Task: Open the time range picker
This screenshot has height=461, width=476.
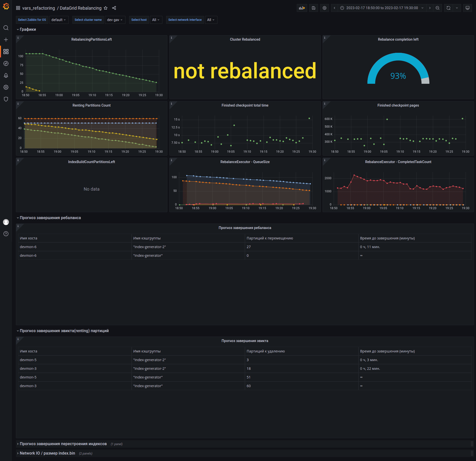Action: [382, 8]
